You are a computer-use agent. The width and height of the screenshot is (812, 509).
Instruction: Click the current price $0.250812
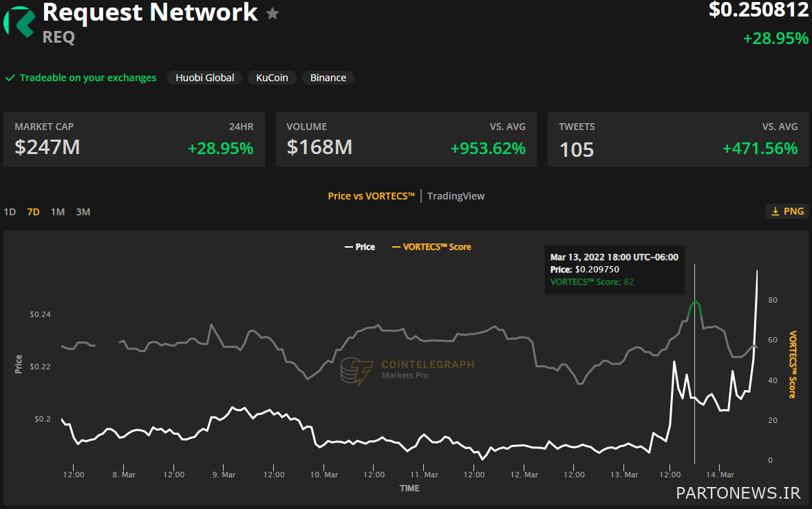tap(758, 10)
